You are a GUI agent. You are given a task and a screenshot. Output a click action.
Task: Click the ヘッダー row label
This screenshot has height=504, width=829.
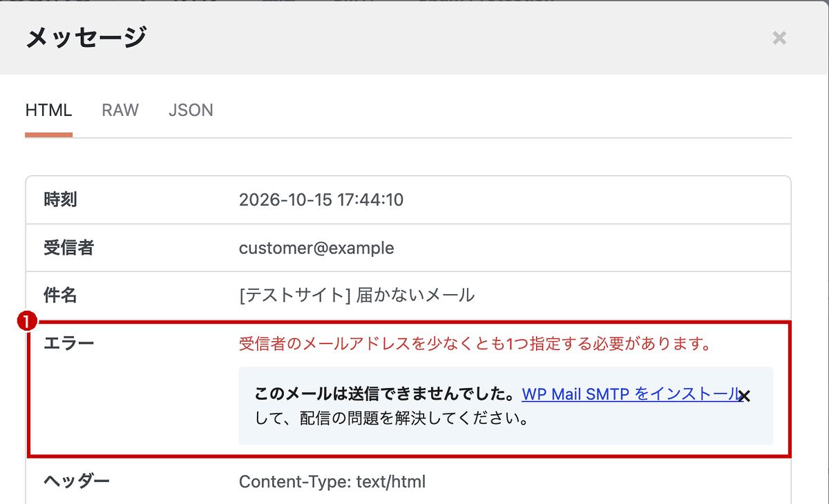pos(77,482)
